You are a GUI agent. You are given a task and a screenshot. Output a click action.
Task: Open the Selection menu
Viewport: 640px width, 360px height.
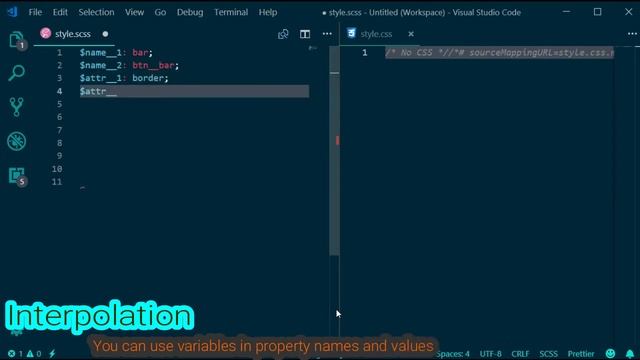[96, 12]
